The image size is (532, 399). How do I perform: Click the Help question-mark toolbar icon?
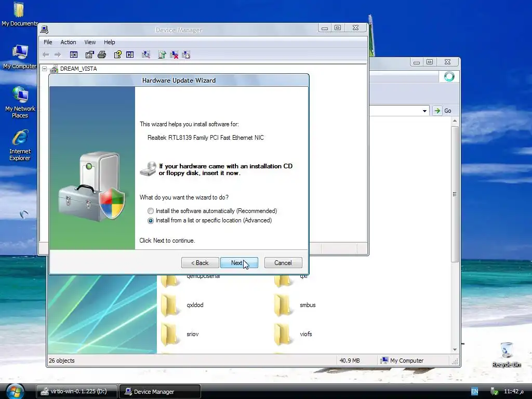click(x=118, y=55)
